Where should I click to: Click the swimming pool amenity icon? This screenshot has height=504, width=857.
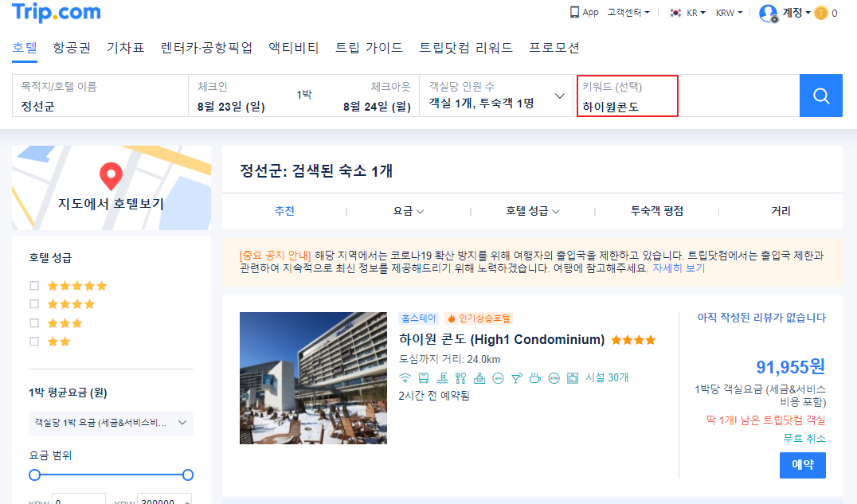[442, 377]
